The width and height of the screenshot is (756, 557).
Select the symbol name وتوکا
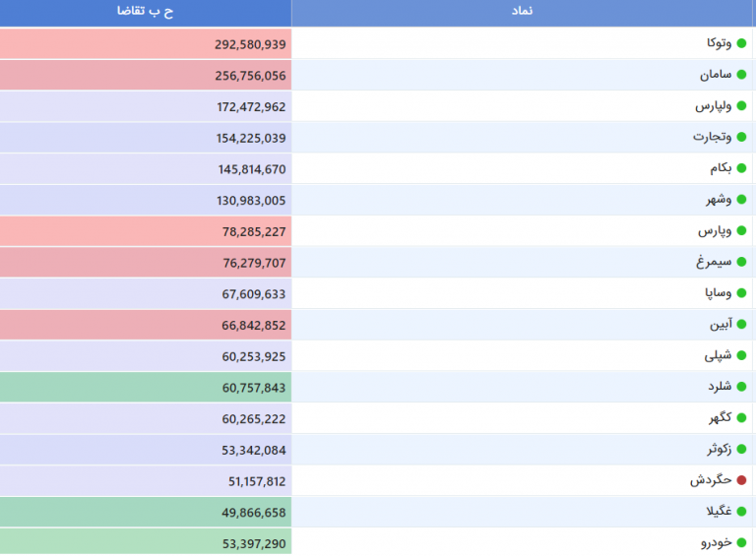point(719,43)
